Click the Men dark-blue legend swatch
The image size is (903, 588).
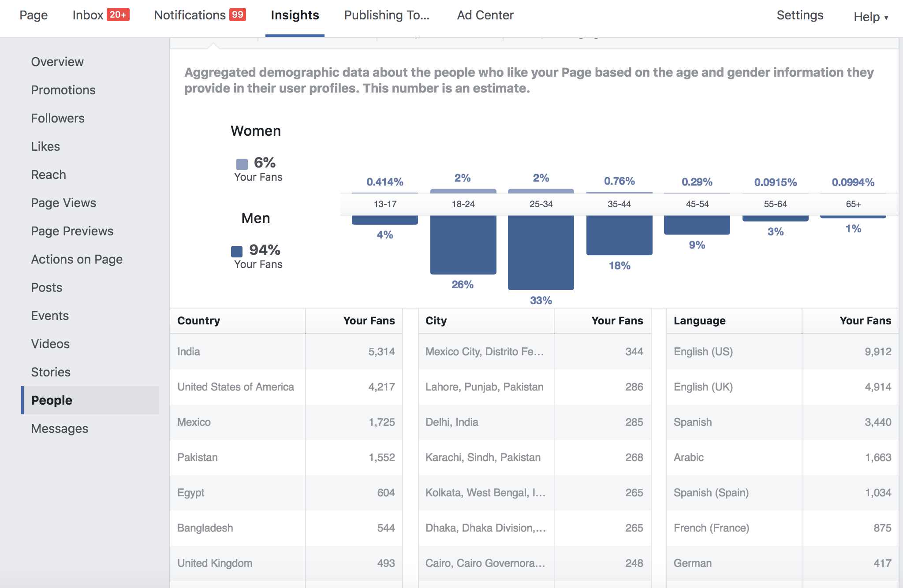(237, 252)
